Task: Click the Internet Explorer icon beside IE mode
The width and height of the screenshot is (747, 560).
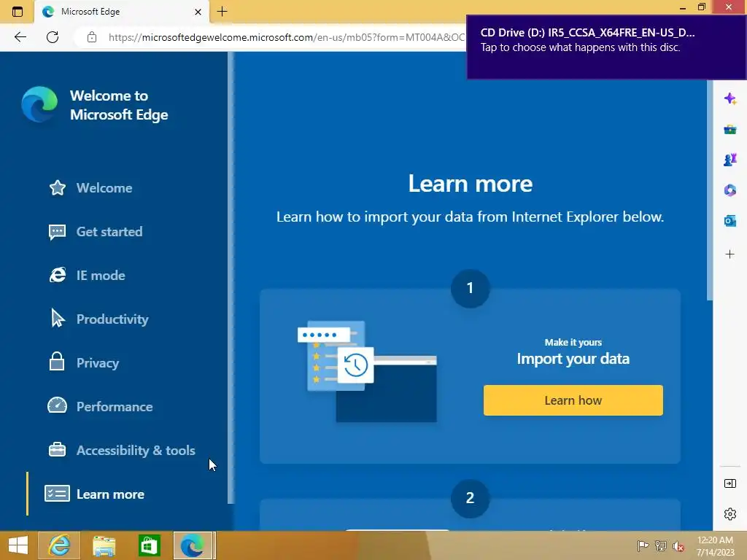Action: click(x=58, y=275)
